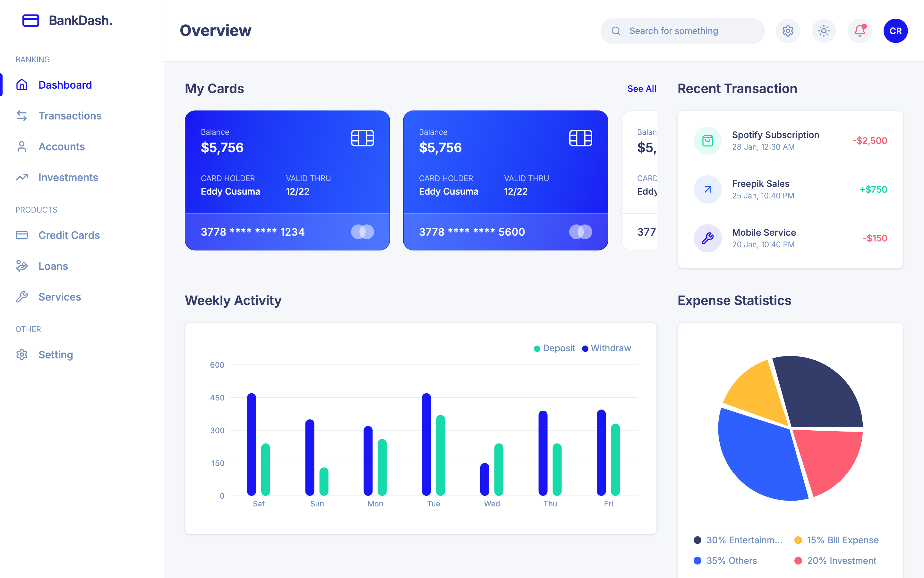The height and width of the screenshot is (578, 924).
Task: Focus the Search for something field
Action: tap(682, 31)
